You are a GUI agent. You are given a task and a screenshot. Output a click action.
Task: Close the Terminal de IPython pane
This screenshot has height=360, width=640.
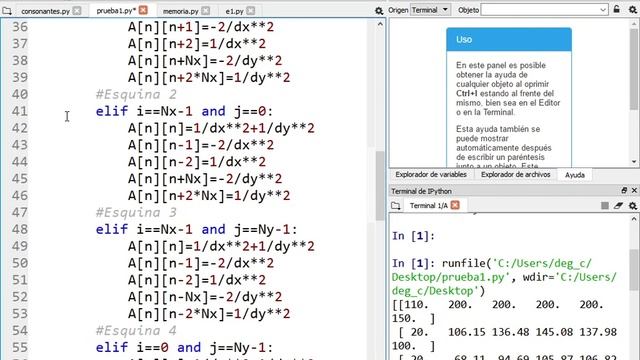click(x=634, y=191)
